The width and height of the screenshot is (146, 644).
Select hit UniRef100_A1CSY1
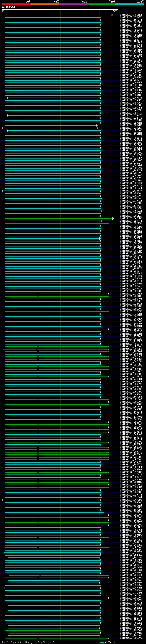131,344
